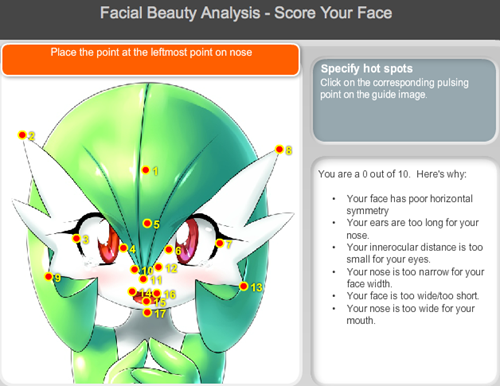This screenshot has height=386, width=500.
Task: Select marker point 3 at left eye outer corner
Action: 77,238
